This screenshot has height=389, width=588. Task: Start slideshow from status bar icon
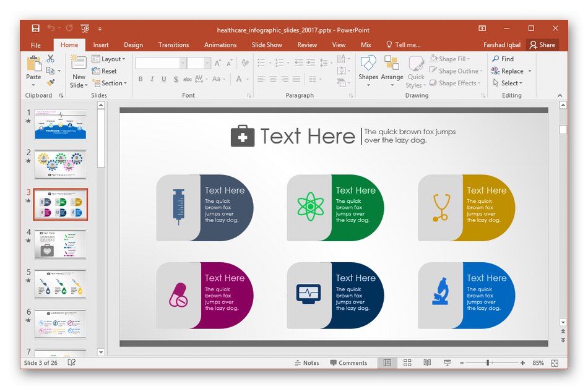click(447, 363)
